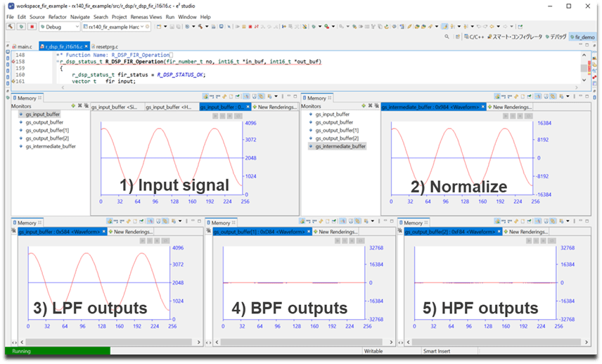
Task: Switch to the fir_demo perspective
Action: click(x=584, y=37)
